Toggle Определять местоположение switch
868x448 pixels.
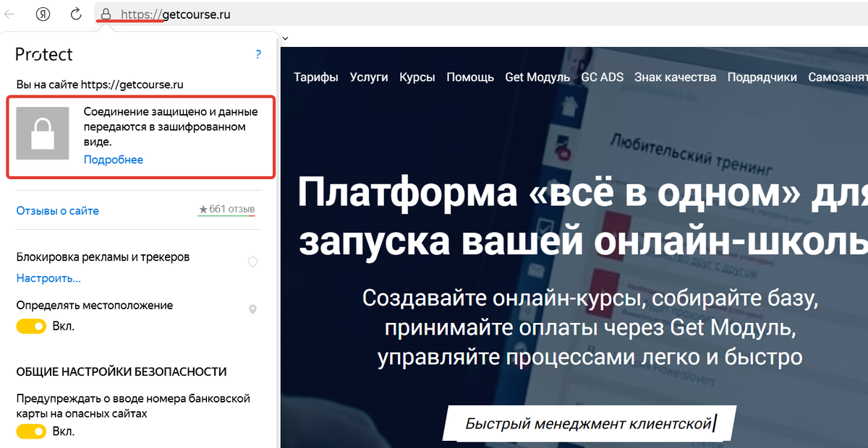coord(32,327)
